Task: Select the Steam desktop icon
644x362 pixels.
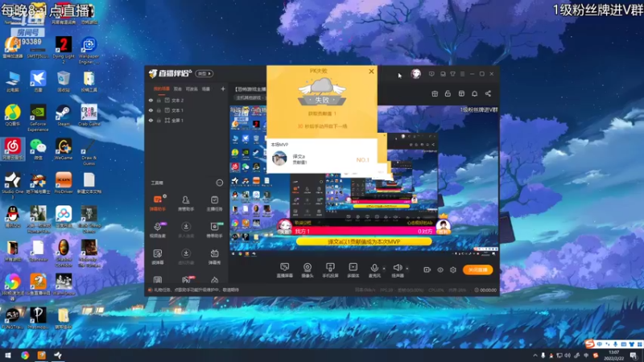Action: pyautogui.click(x=64, y=115)
